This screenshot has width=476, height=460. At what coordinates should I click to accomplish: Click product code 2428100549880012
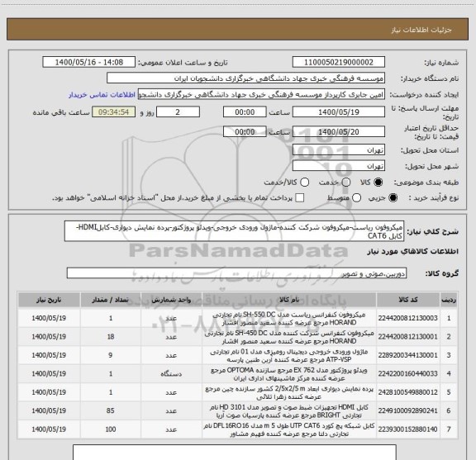pyautogui.click(x=407, y=392)
